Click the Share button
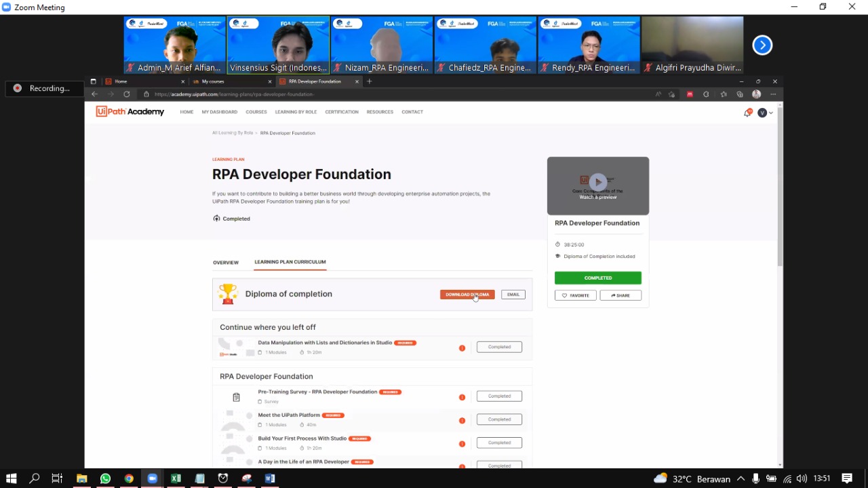This screenshot has width=868, height=488. coord(620,295)
